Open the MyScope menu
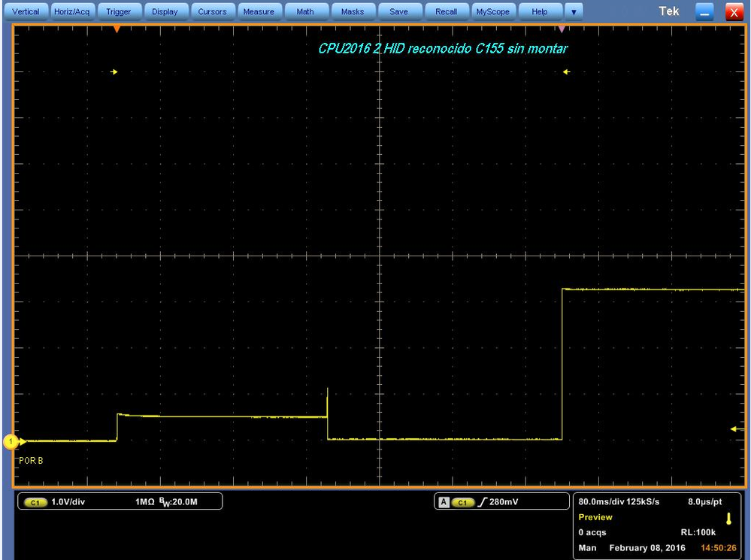 493,11
